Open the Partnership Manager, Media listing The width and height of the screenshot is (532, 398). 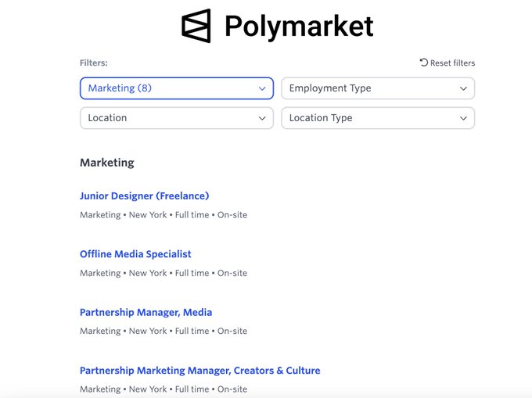[146, 312]
